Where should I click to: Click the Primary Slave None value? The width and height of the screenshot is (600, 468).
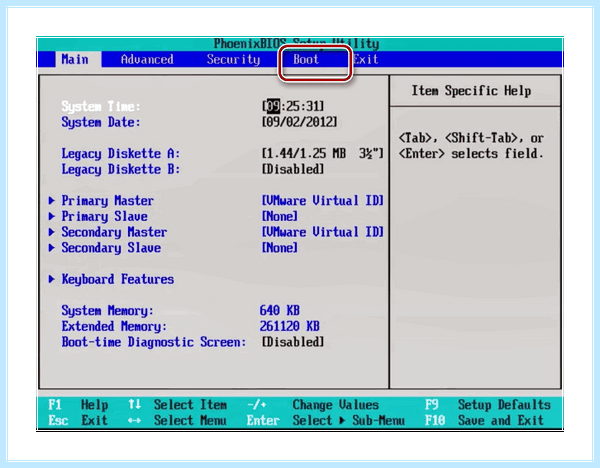click(x=279, y=216)
